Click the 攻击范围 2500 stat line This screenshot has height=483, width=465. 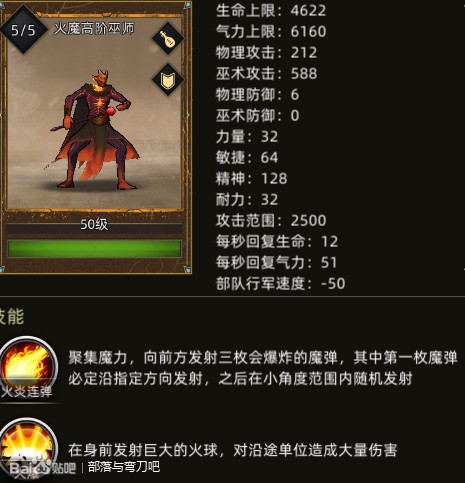tap(271, 221)
